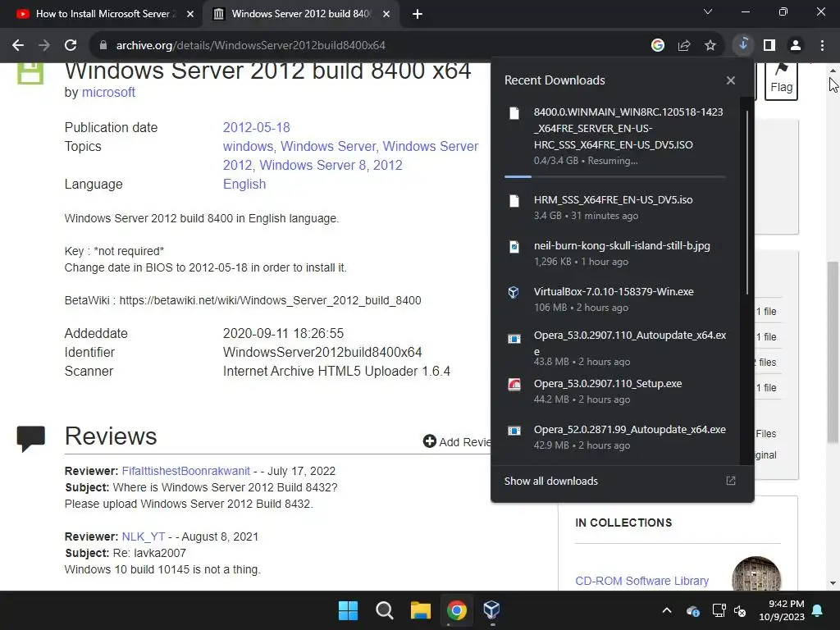This screenshot has height=630, width=840.
Task: Open Chrome from taskbar
Action: coord(456,610)
